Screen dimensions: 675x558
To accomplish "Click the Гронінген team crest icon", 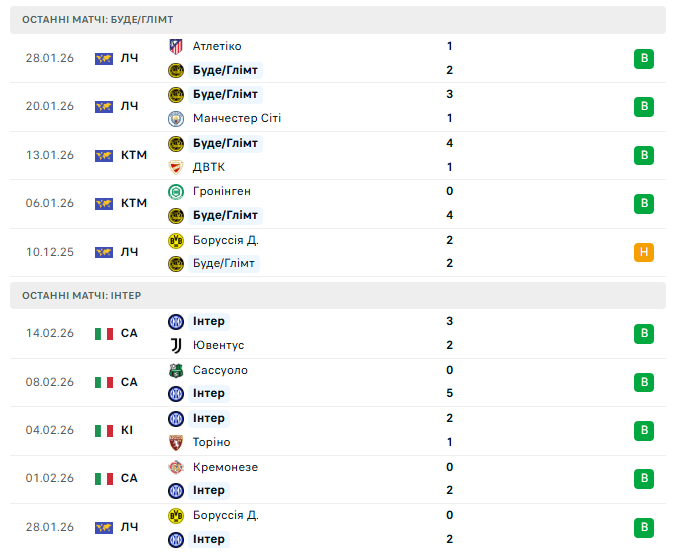I will [x=176, y=191].
